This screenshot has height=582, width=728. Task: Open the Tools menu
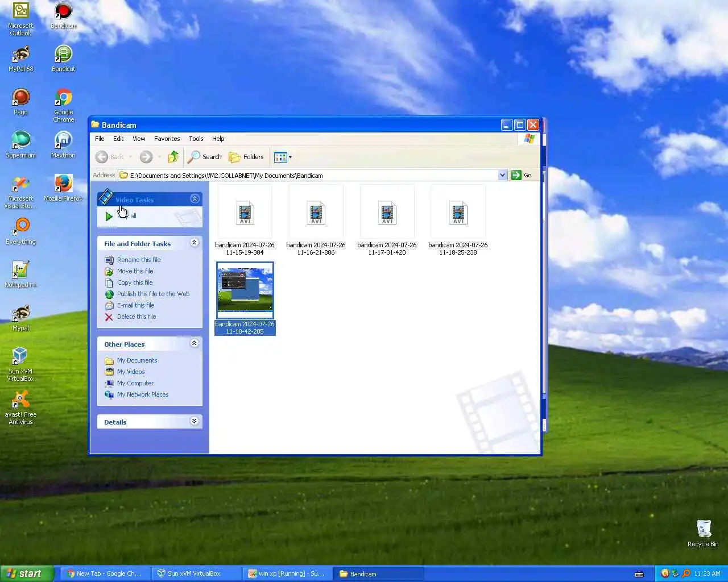[196, 139]
